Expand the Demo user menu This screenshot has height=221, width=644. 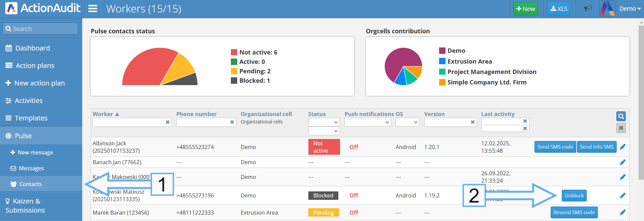[x=630, y=9]
